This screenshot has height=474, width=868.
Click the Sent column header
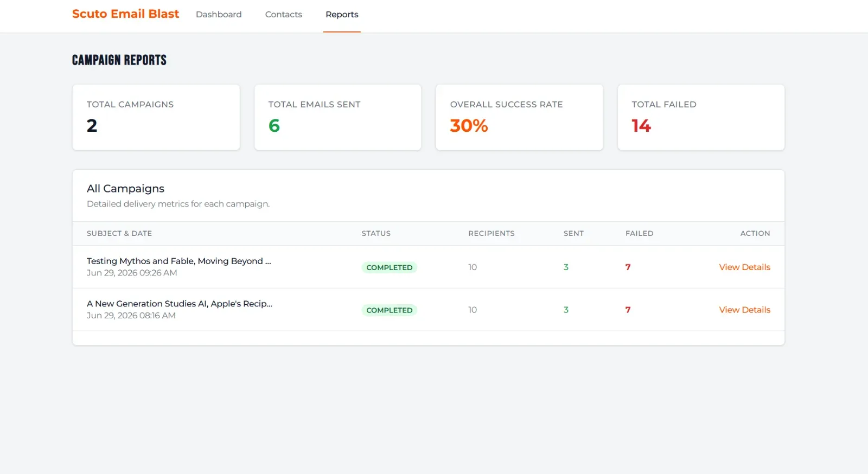pos(573,233)
